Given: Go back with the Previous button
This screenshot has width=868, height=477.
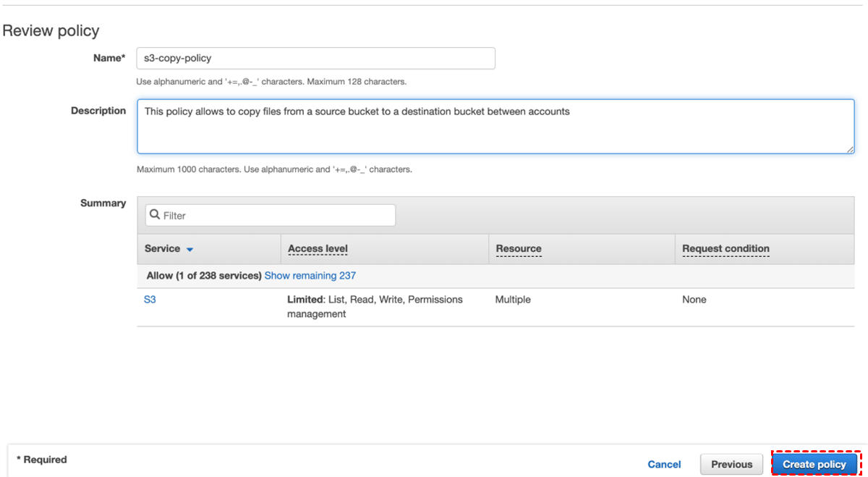Looking at the screenshot, I should coord(731,465).
